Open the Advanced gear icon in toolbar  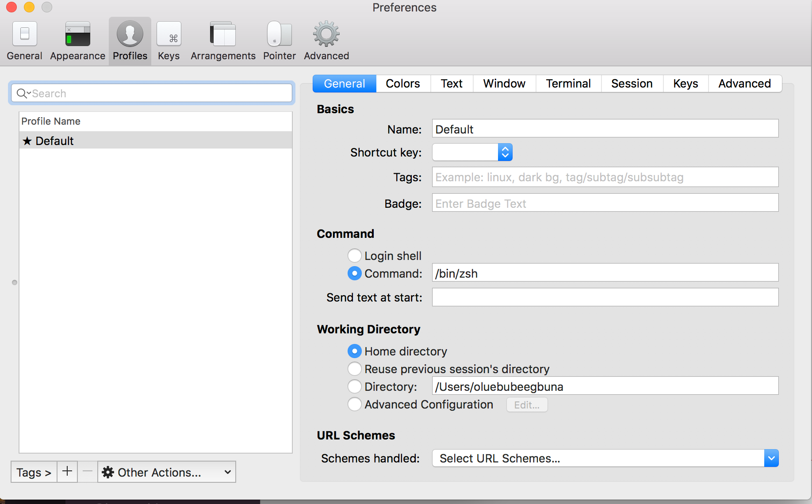click(326, 34)
